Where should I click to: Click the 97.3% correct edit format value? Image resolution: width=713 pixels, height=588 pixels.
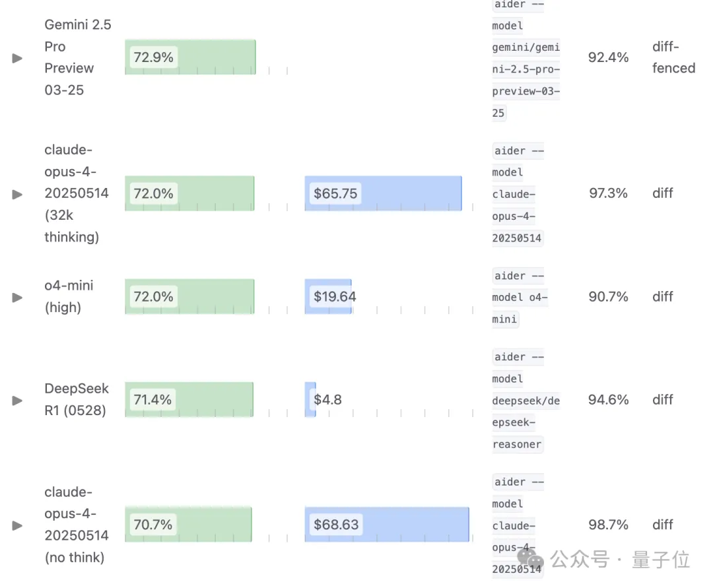[608, 193]
